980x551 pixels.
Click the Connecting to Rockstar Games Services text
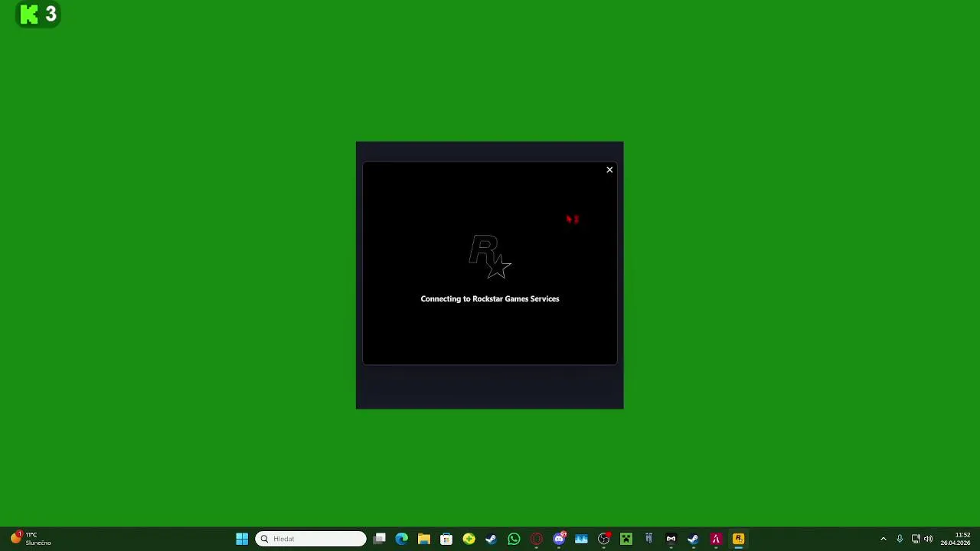tap(490, 299)
